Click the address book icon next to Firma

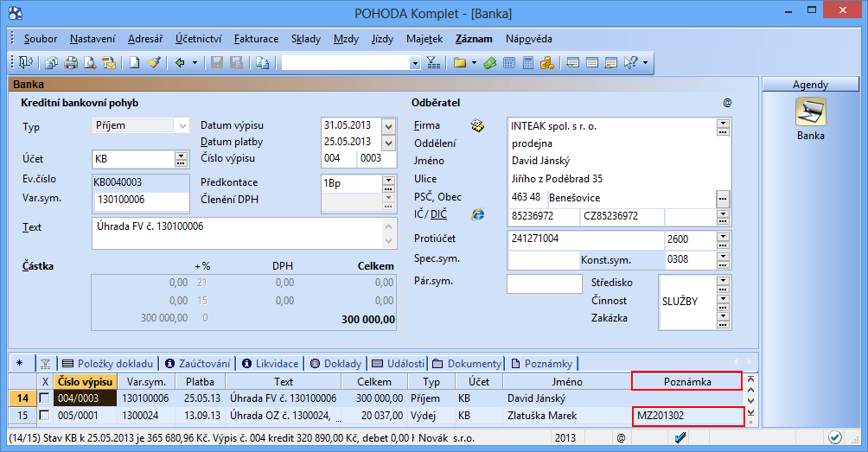coord(477,126)
